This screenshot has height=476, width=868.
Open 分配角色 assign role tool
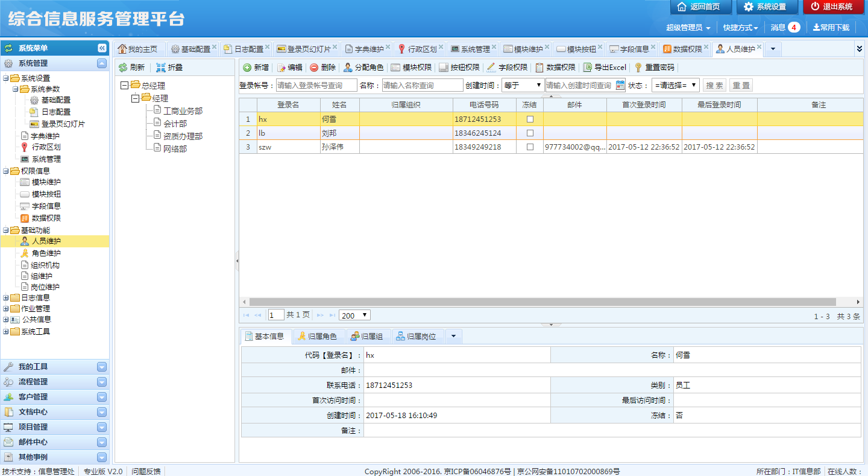(363, 68)
